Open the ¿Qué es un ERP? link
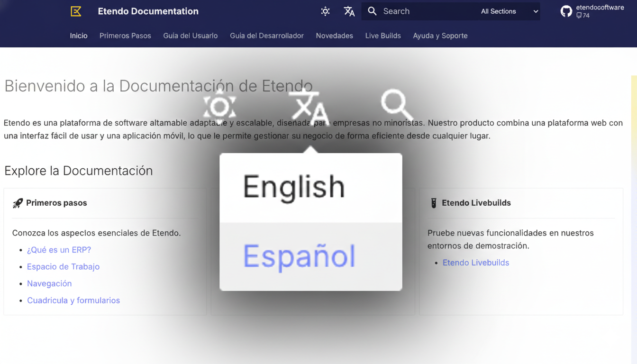637x364 pixels. pos(59,250)
